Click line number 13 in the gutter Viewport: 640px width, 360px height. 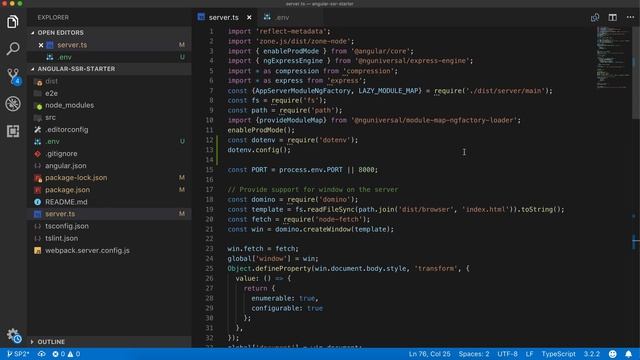(x=209, y=150)
